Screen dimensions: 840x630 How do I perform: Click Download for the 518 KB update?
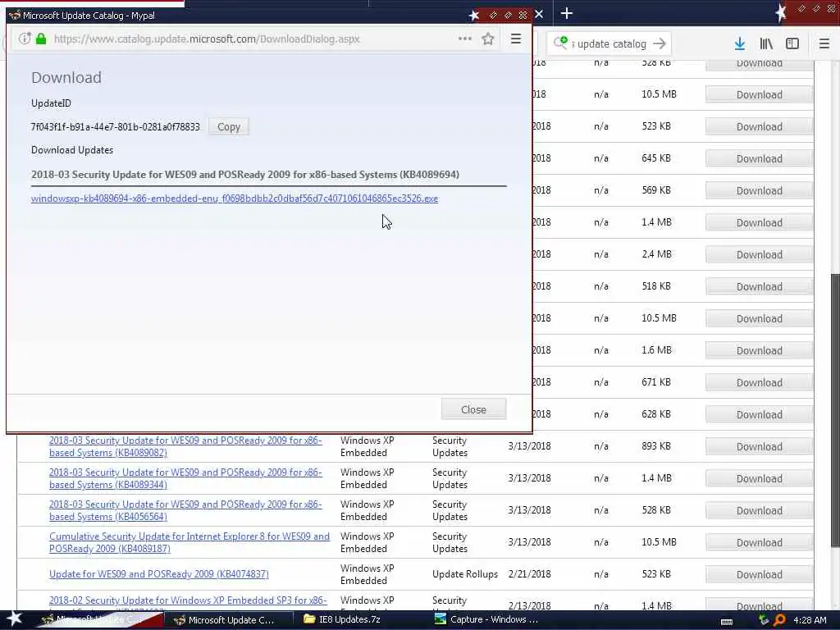point(759,286)
